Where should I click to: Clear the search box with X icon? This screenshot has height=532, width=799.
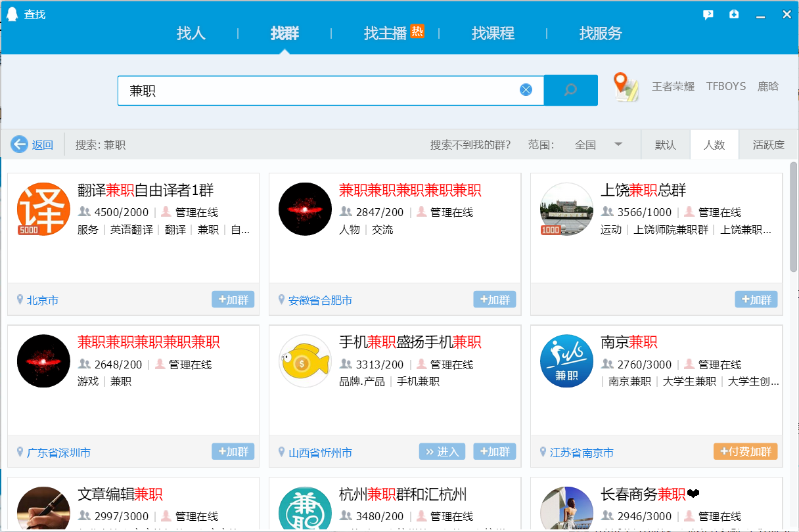click(526, 90)
